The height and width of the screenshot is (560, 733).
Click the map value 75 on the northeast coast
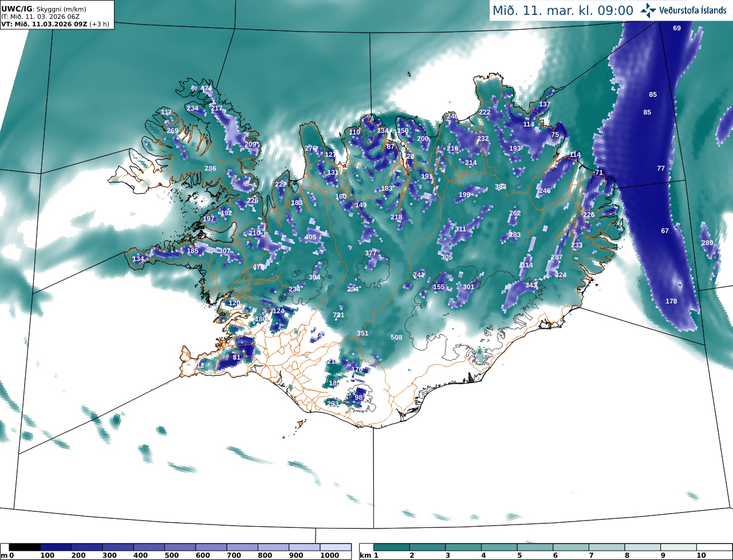(555, 135)
